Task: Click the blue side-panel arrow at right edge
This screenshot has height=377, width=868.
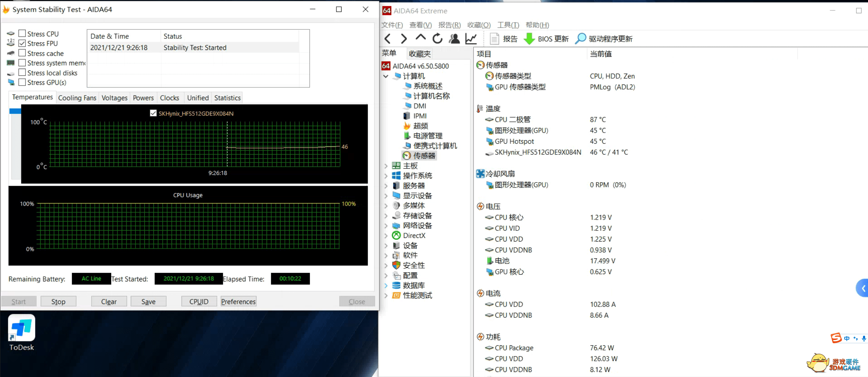Action: pyautogui.click(x=863, y=288)
